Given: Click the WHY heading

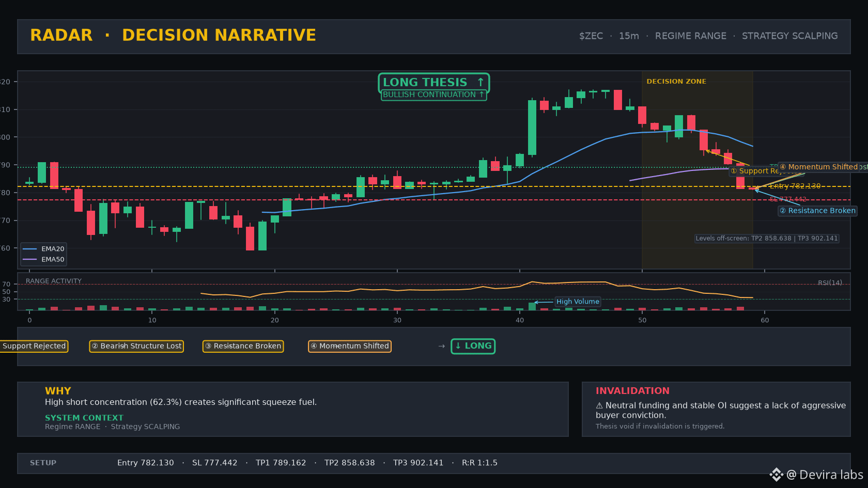Looking at the screenshot, I should tap(58, 391).
